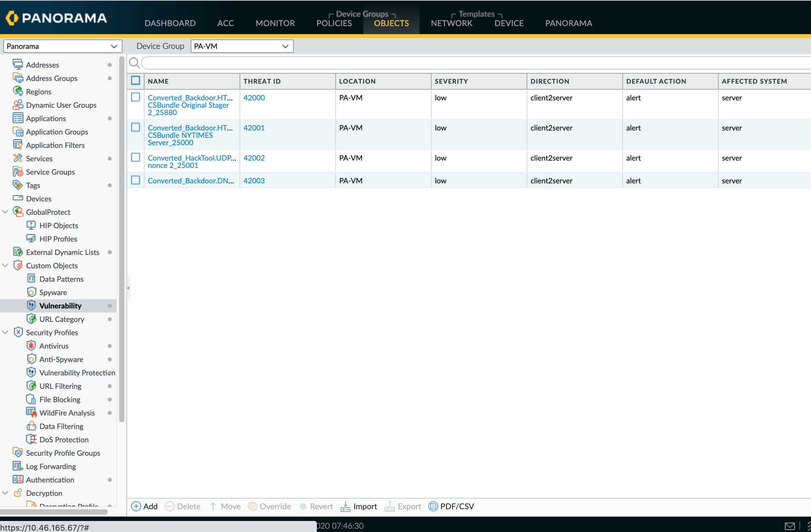811x532 pixels.
Task: Check the select-all checkbox in table header
Action: click(x=136, y=81)
